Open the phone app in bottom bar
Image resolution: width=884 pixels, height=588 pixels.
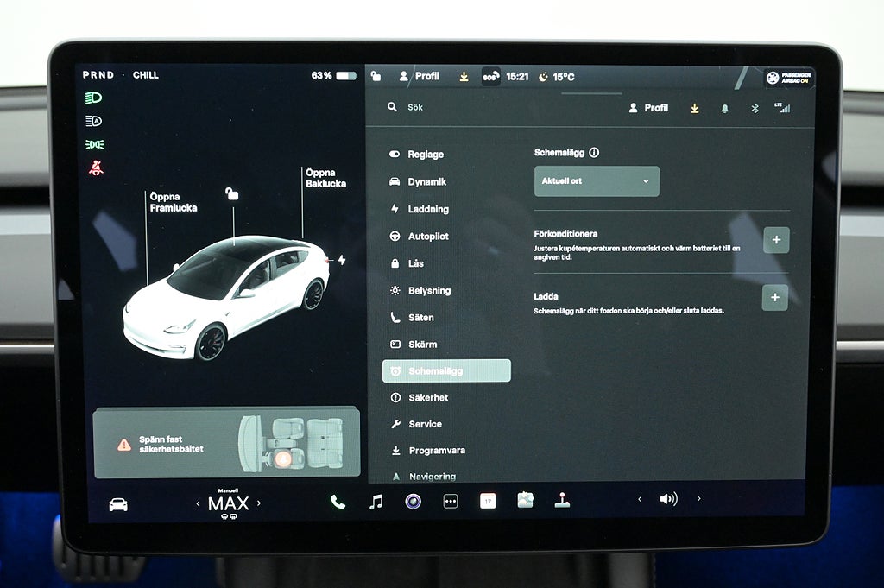tap(338, 502)
